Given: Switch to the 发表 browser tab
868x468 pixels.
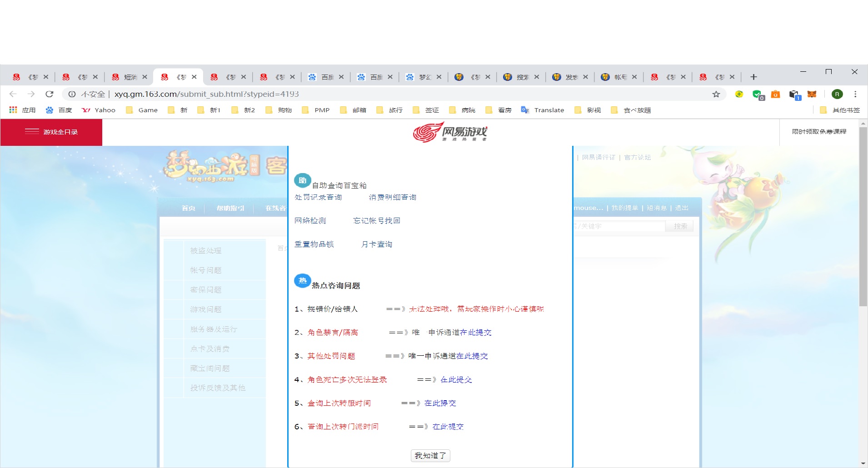Looking at the screenshot, I should pyautogui.click(x=570, y=77).
